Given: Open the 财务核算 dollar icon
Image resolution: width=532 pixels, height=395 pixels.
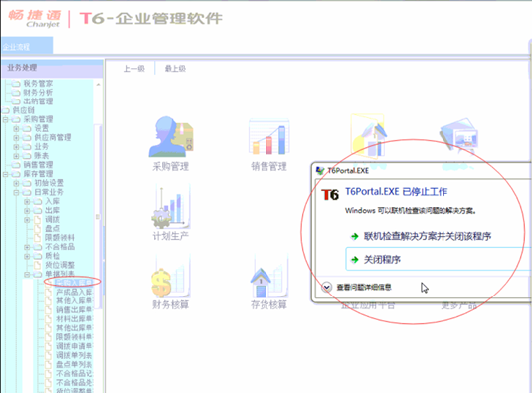Looking at the screenshot, I should point(171,276).
